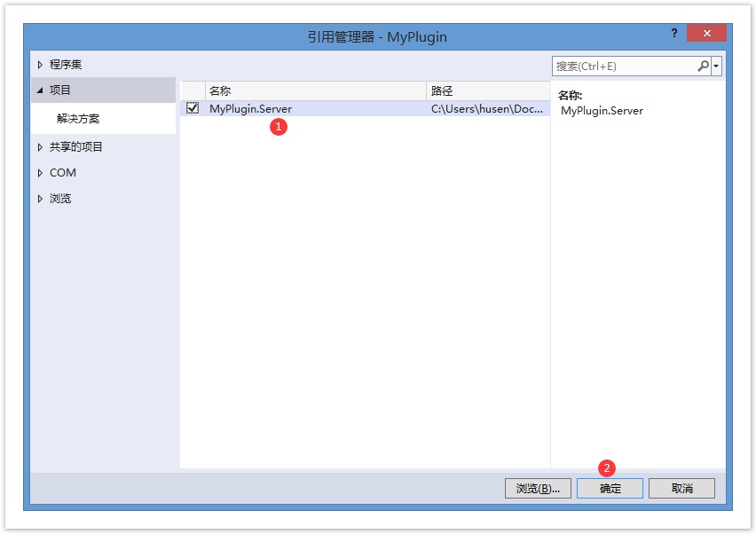Expand the 程序集 node arrow
756x534 pixels.
point(40,65)
